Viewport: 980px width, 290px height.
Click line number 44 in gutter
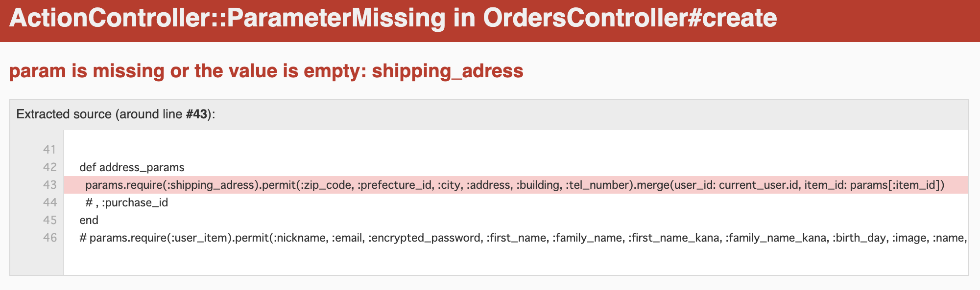[x=49, y=202]
